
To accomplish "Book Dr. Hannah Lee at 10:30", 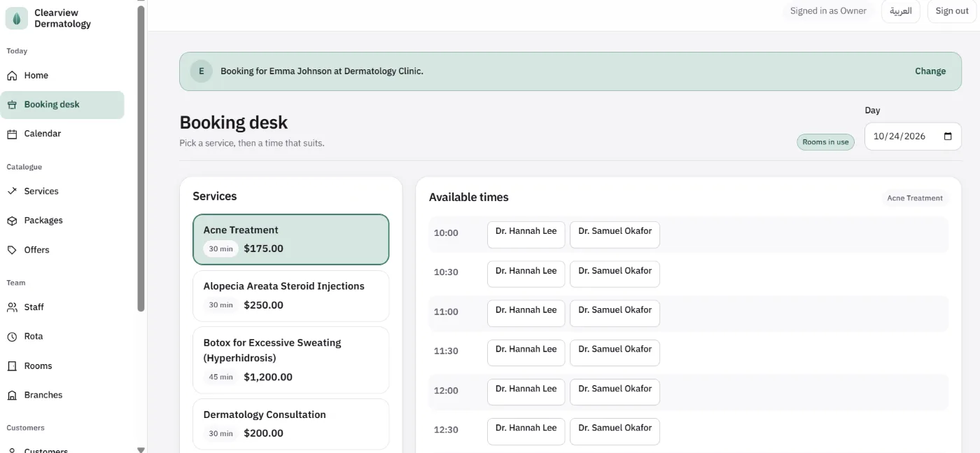I will point(526,274).
